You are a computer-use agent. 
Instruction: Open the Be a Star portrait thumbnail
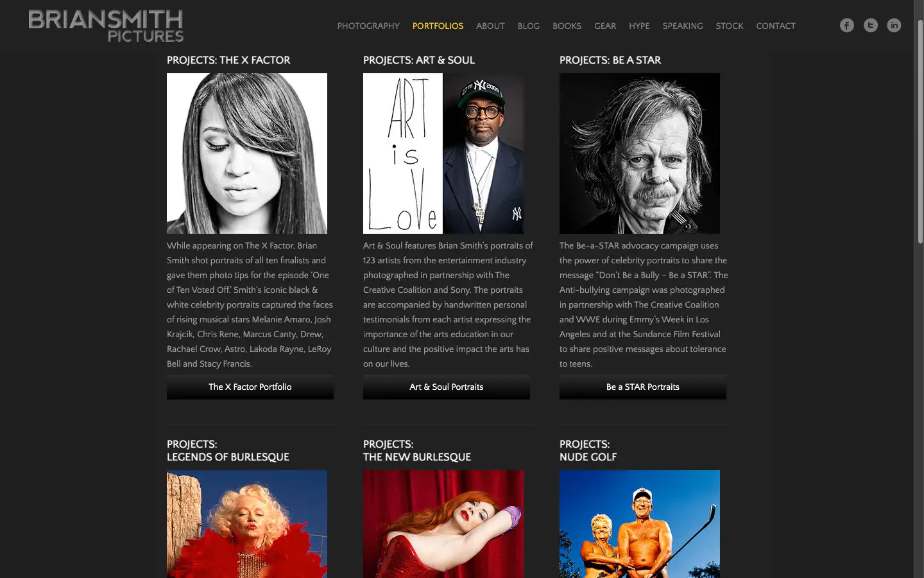tap(640, 153)
